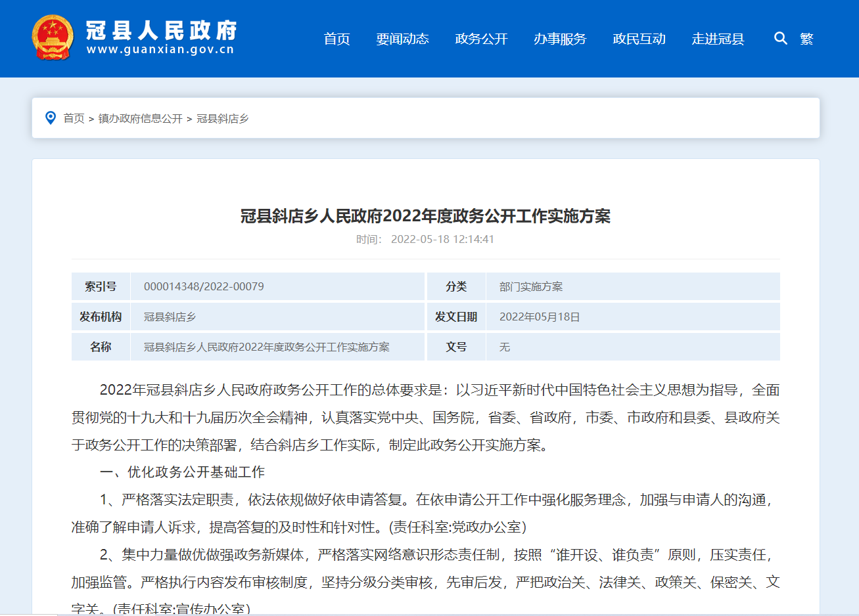Click the name value in the 名称 row
Screen dimensions: 859x616
267,347
